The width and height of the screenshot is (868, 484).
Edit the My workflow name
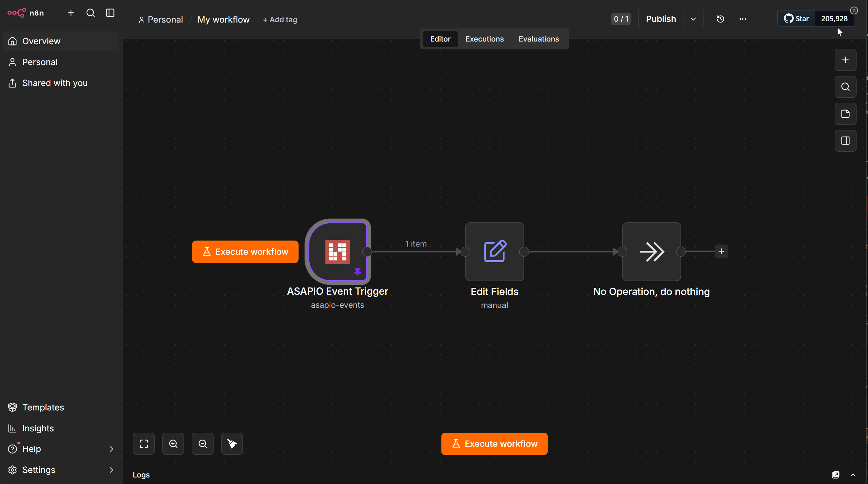click(223, 20)
